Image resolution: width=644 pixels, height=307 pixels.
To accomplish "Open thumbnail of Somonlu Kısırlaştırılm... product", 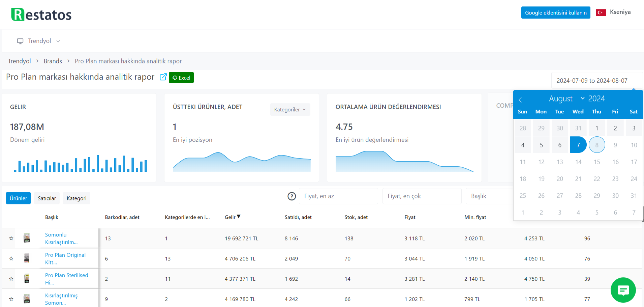I will pyautogui.click(x=27, y=238).
